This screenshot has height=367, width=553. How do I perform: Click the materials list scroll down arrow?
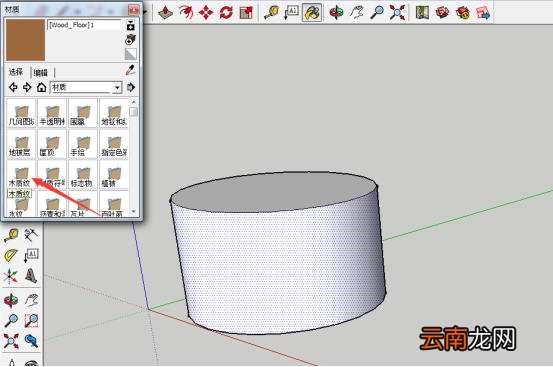[x=133, y=212]
